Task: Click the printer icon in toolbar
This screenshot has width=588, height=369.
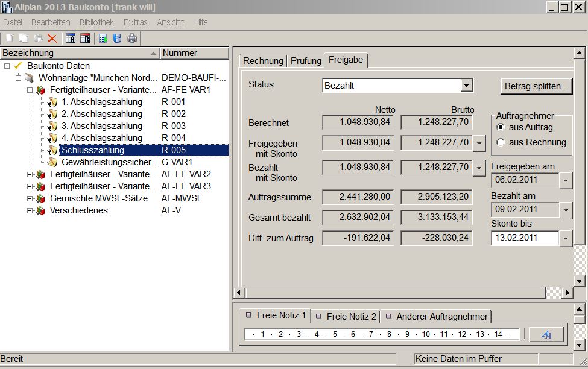Action: pos(132,39)
